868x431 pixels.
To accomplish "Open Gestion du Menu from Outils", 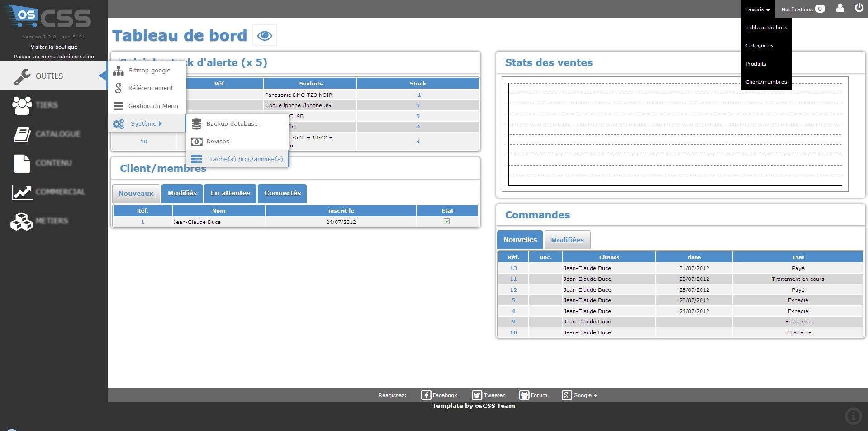I will tap(153, 106).
